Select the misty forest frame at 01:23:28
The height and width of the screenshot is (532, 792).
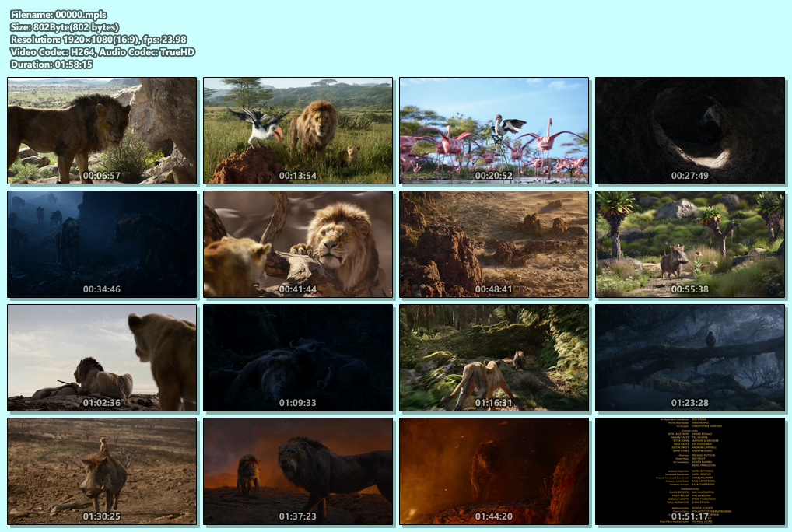[x=690, y=358]
